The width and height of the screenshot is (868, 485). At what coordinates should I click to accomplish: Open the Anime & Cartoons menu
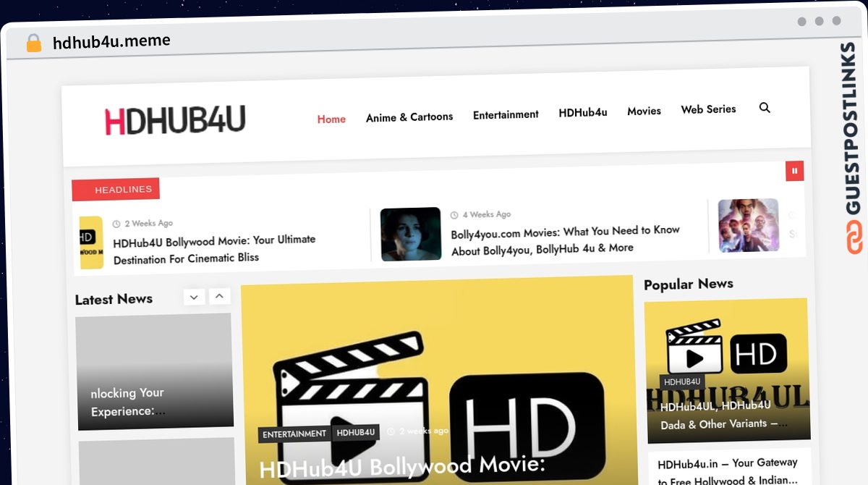coord(409,117)
